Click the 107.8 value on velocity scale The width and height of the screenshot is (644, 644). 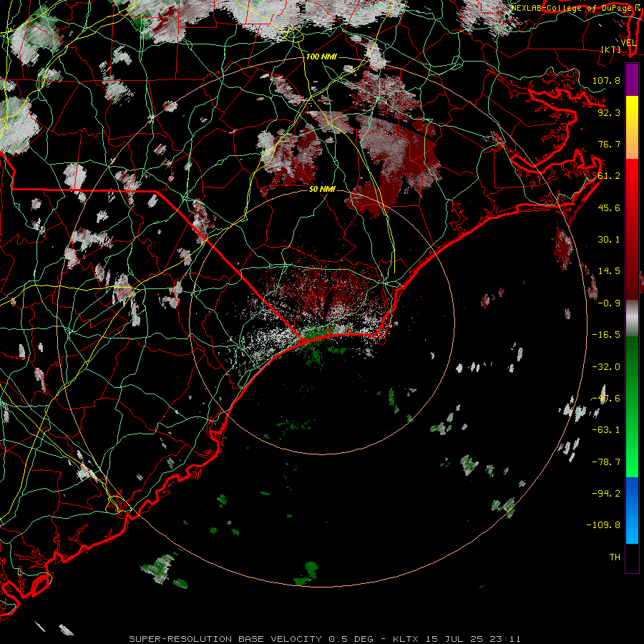606,80
